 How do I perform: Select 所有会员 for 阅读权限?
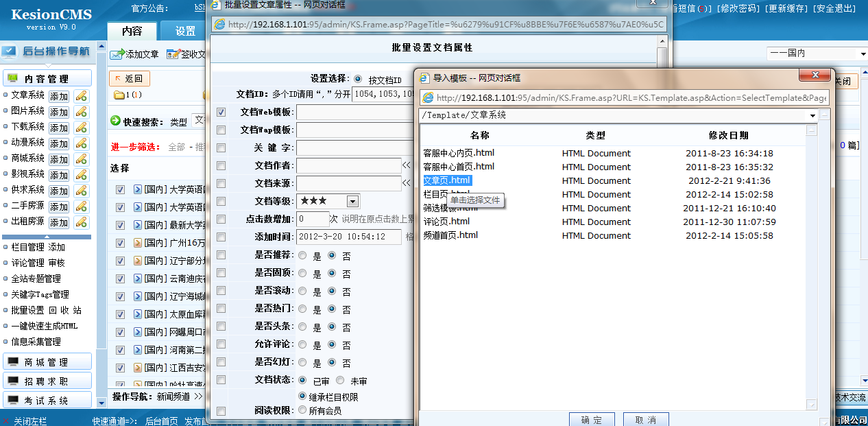coord(302,410)
